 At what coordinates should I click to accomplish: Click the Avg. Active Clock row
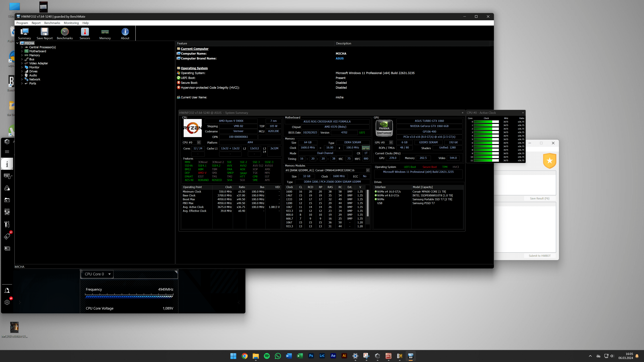pos(231,207)
